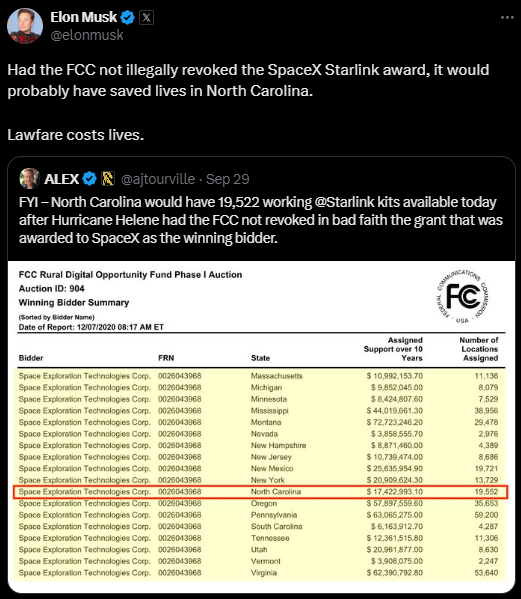The image size is (521, 599).
Task: Open the three-dot more options menu
Action: (x=507, y=18)
